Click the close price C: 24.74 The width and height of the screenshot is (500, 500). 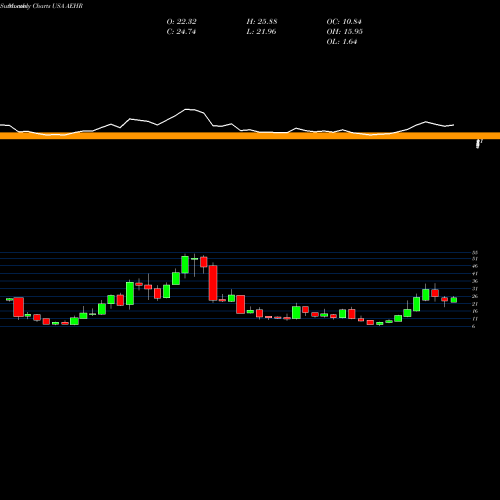point(181,32)
